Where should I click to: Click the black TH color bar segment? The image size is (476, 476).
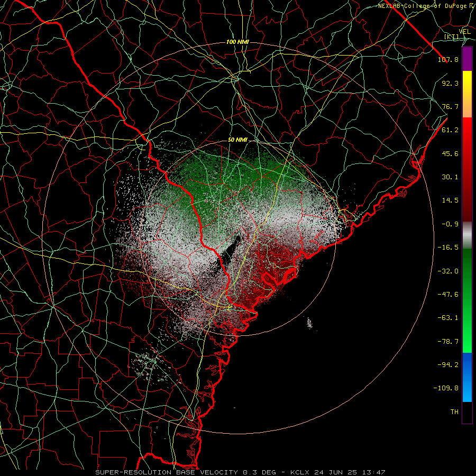pyautogui.click(x=467, y=413)
